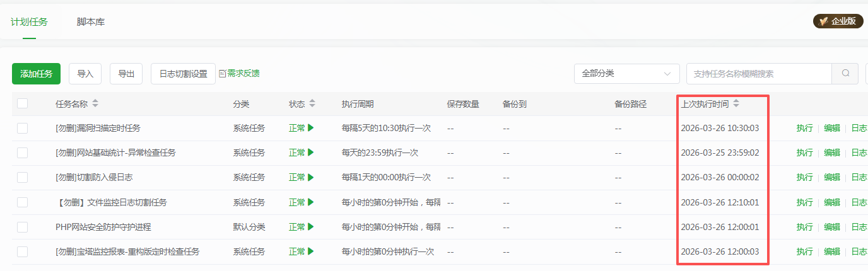Toggle status play icon for 网站基础统计 task
This screenshot has height=271, width=868.
pos(311,153)
